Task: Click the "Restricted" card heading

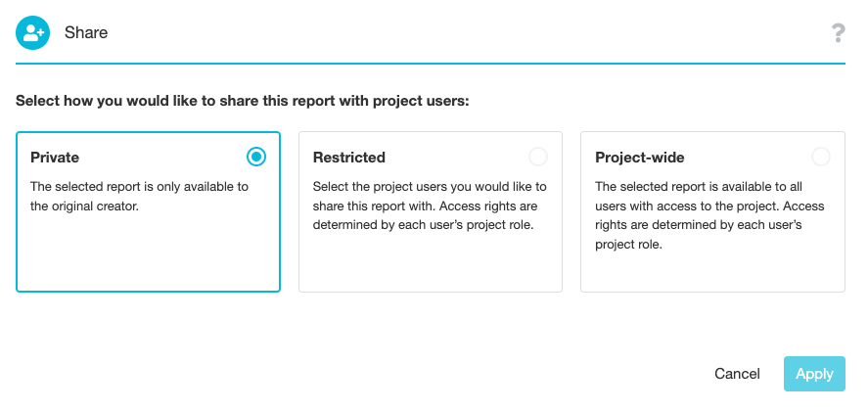Action: [348, 158]
